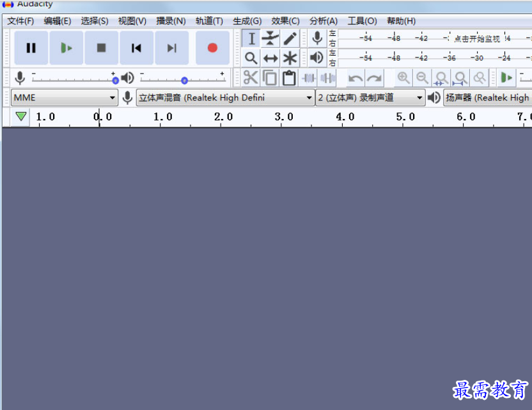The height and width of the screenshot is (410, 532).
Task: Open the 播录(N) menu
Action: (x=171, y=21)
